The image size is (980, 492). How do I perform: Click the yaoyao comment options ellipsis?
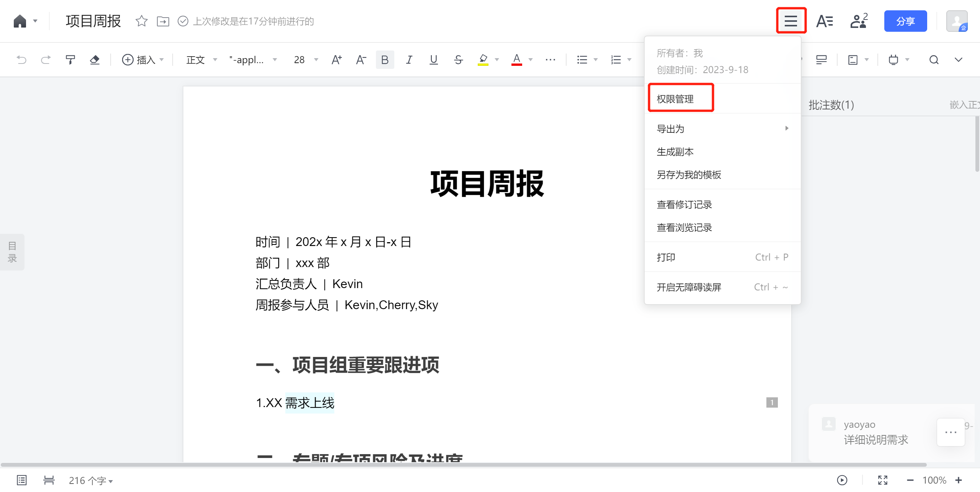tap(951, 432)
